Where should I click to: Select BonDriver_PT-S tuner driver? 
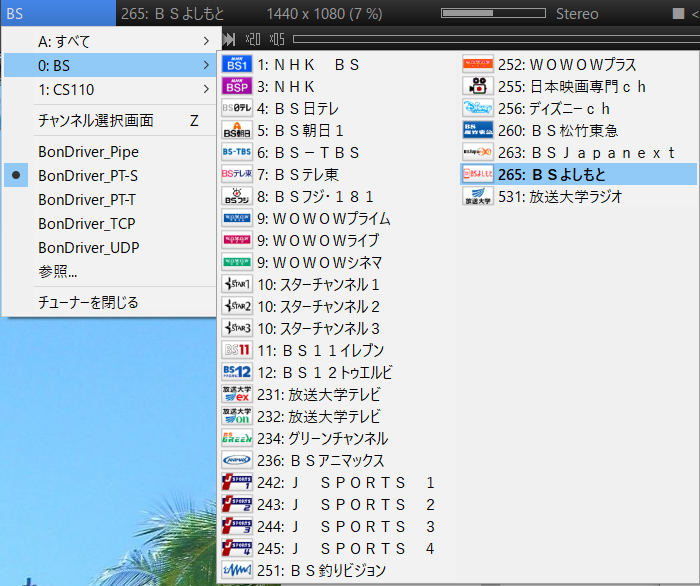pyautogui.click(x=110, y=175)
